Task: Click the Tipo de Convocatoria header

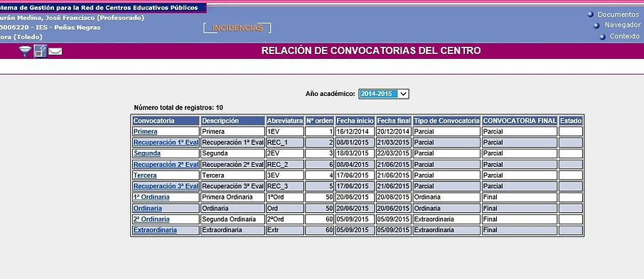Action: tap(447, 121)
